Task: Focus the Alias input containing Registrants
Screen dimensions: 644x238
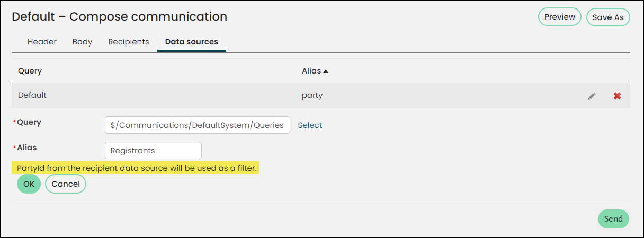Action: (153, 151)
